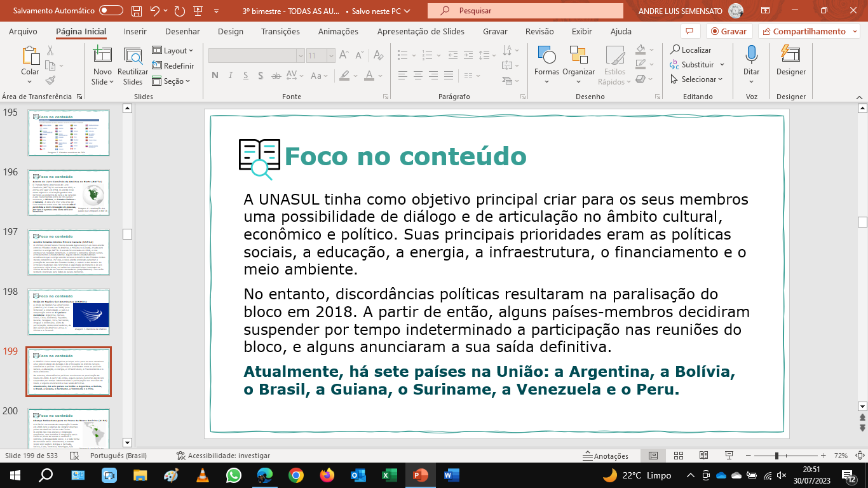The width and height of the screenshot is (868, 488).
Task: Click the Colar paste clipboard icon
Action: pos(30,57)
